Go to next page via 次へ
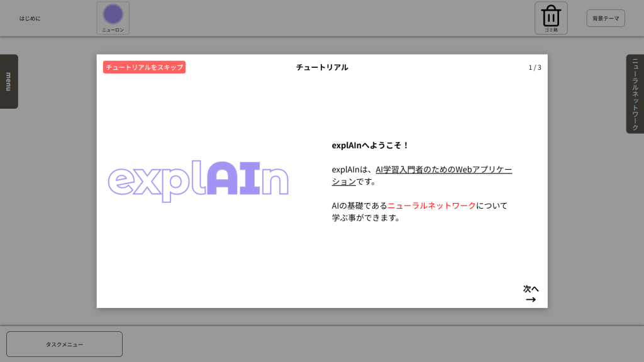 [531, 288]
